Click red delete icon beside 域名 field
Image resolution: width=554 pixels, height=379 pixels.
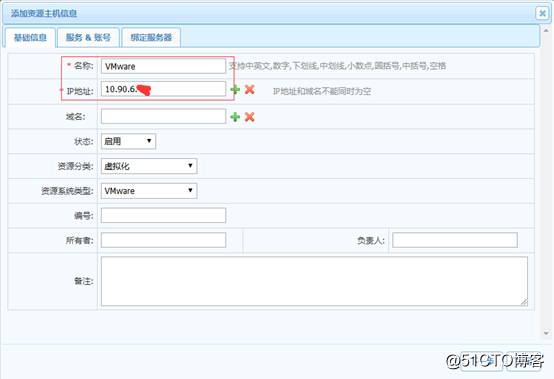(x=249, y=117)
